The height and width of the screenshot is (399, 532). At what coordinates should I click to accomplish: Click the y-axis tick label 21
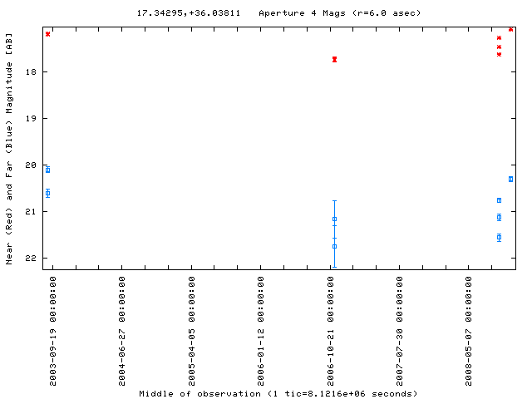31,211
